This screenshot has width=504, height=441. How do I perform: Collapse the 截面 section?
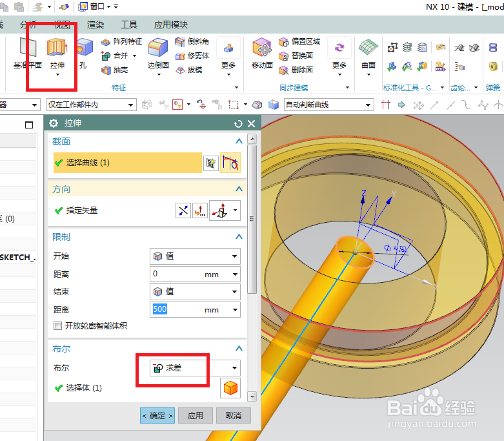click(x=239, y=141)
